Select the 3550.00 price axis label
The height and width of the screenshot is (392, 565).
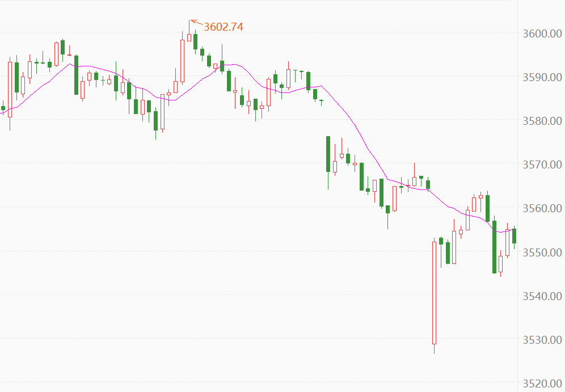click(541, 252)
